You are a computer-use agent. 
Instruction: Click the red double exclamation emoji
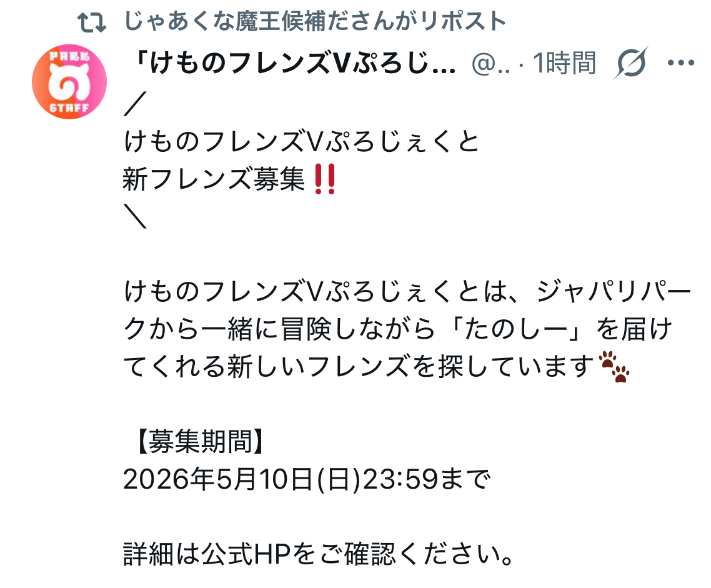(x=325, y=179)
